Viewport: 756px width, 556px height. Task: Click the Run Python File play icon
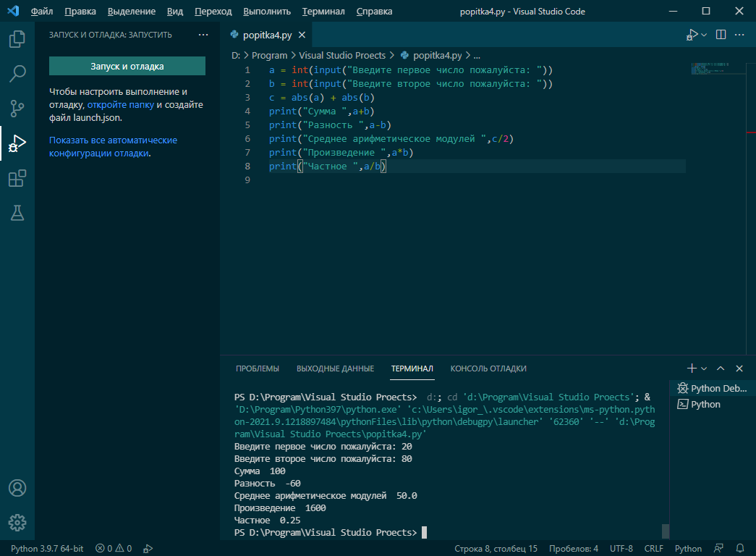point(692,34)
